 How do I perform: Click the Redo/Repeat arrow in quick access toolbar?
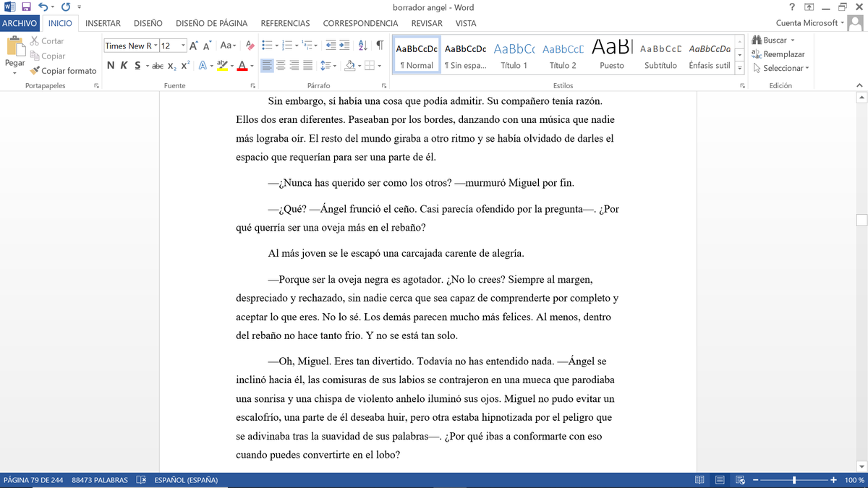(66, 7)
